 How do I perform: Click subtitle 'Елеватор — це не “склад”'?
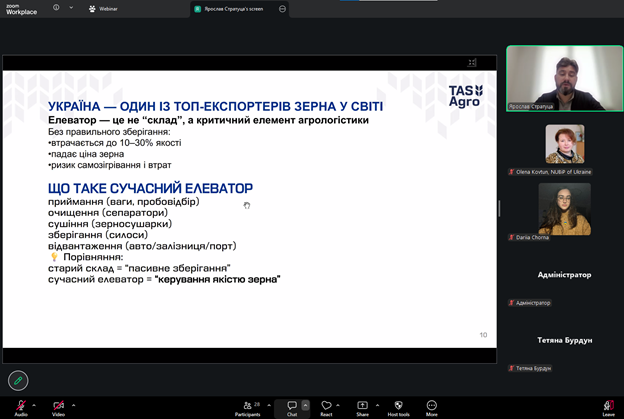click(x=115, y=120)
